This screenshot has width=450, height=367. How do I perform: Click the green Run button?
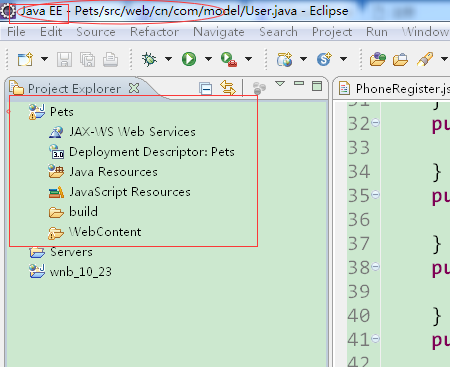click(189, 59)
